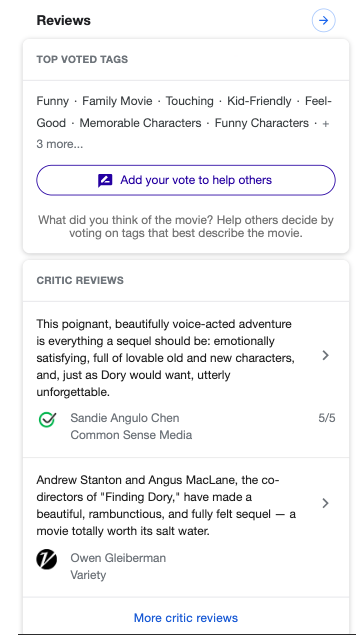Click the vote icon in the Add your vote button
Screen dimensions: 360x639
(x=105, y=180)
